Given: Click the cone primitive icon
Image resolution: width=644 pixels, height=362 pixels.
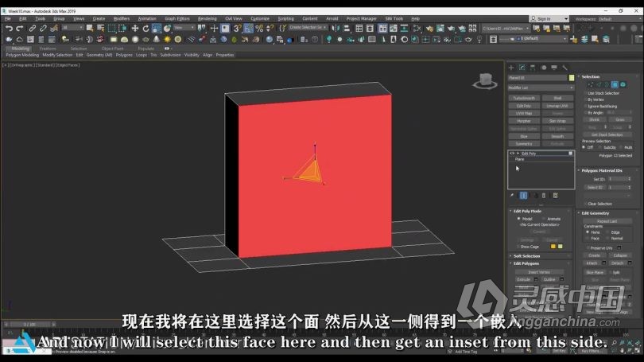Looking at the screenshot, I should click(x=157, y=40).
